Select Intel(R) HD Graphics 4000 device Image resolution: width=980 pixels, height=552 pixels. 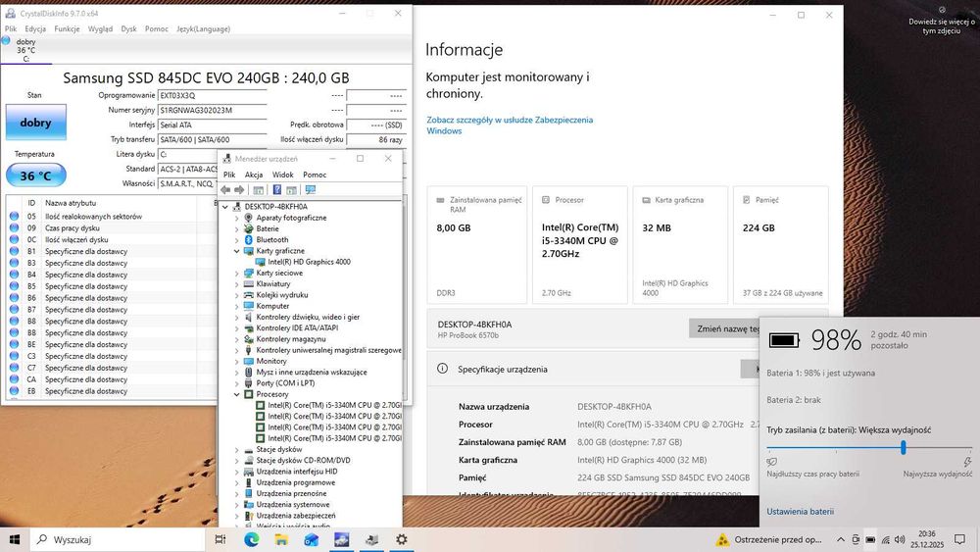point(309,262)
